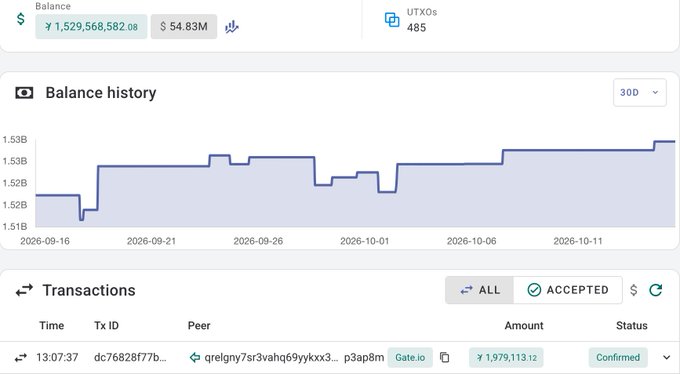Click the incoming arrow next to peer address
Image resolution: width=680 pixels, height=374 pixels.
tap(195, 358)
